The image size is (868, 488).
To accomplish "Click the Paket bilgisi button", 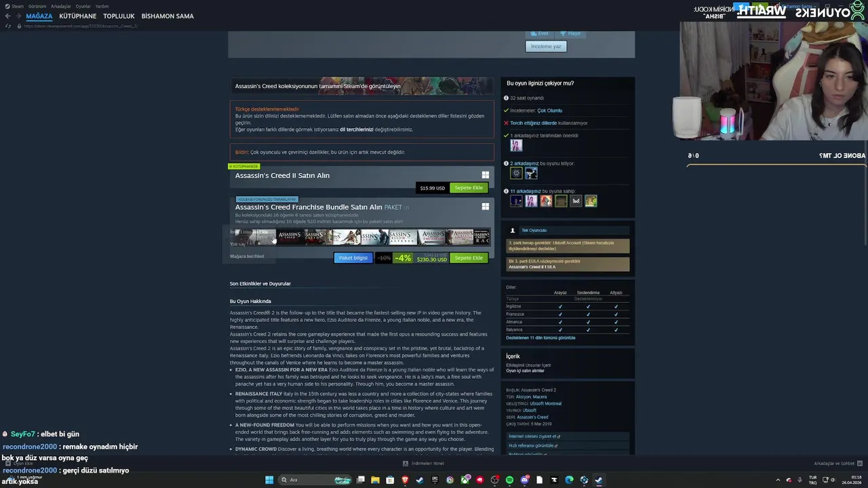I will coord(353,258).
